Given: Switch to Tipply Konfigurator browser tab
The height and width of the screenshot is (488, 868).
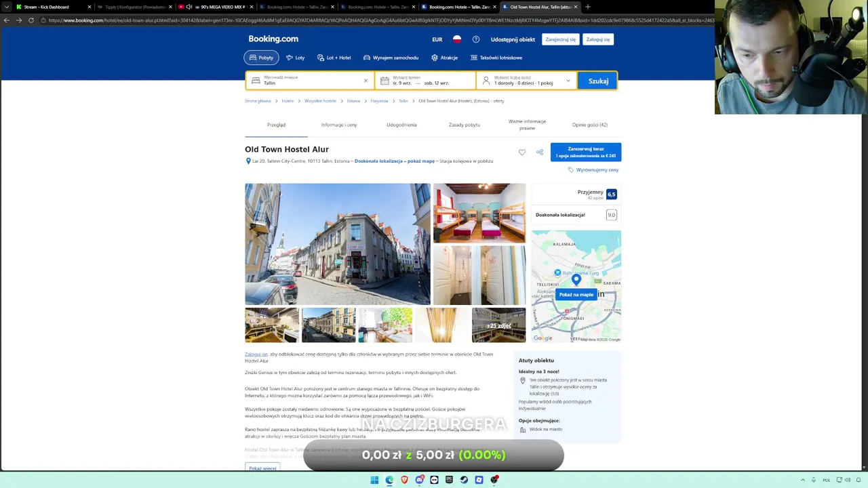Looking at the screenshot, I should coord(134,7).
